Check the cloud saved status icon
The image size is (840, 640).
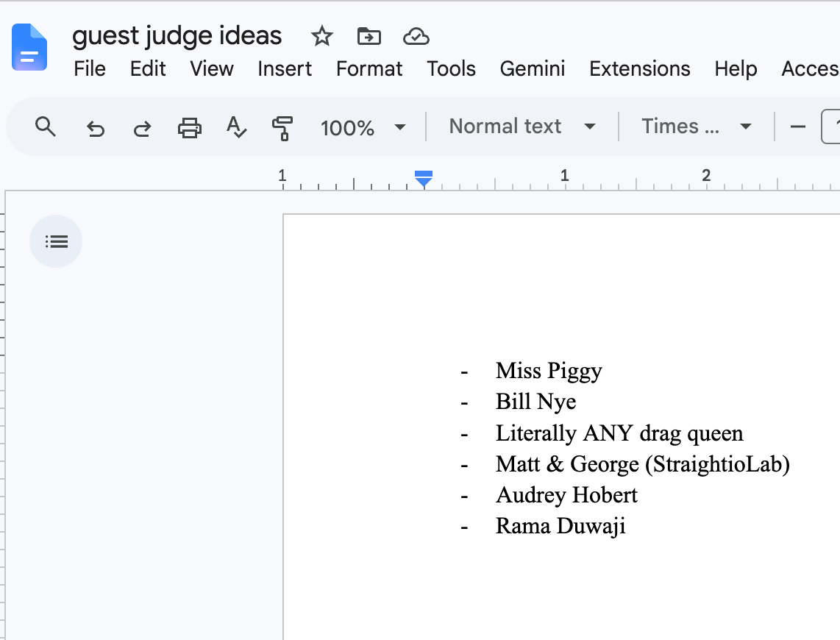point(416,37)
